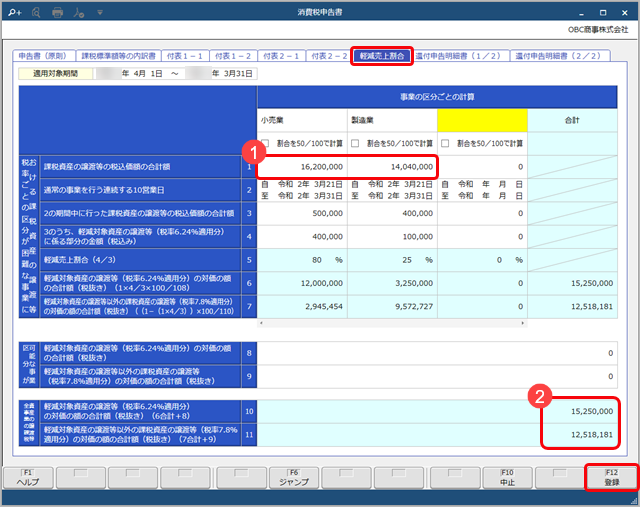Click the F10 中止 button

[507, 478]
